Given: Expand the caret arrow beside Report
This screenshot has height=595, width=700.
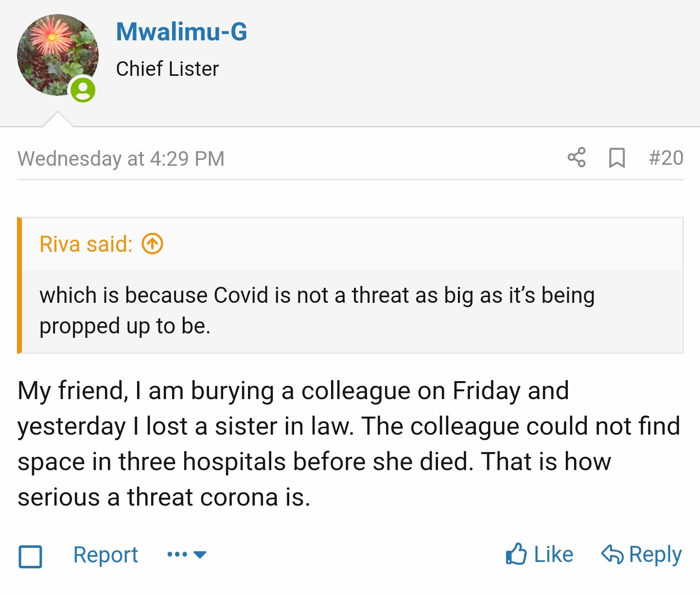Looking at the screenshot, I should click(200, 555).
